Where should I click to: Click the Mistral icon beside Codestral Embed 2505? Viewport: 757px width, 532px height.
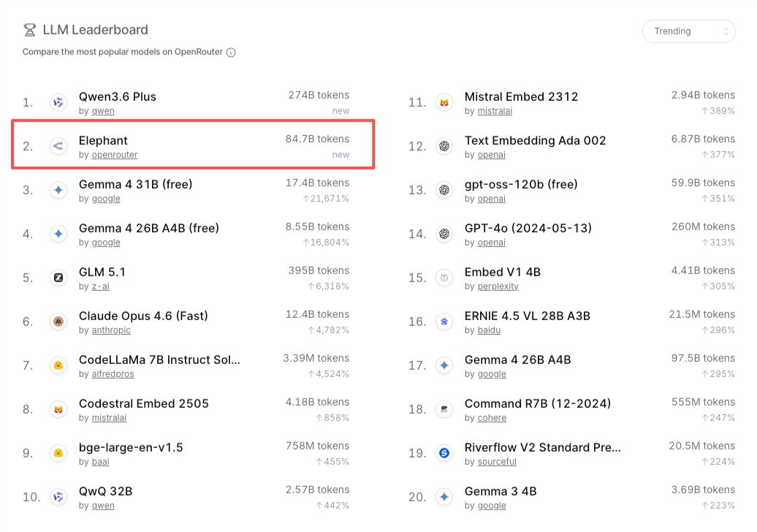pos(58,409)
